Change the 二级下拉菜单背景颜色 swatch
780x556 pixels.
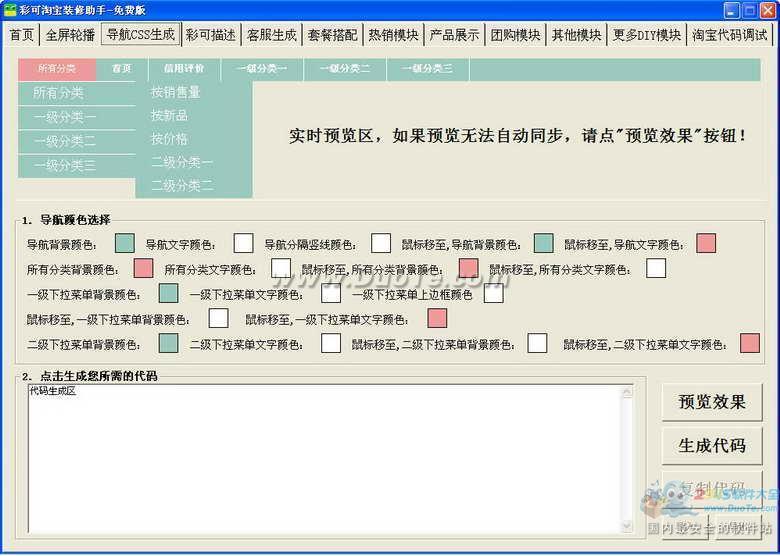click(x=169, y=344)
